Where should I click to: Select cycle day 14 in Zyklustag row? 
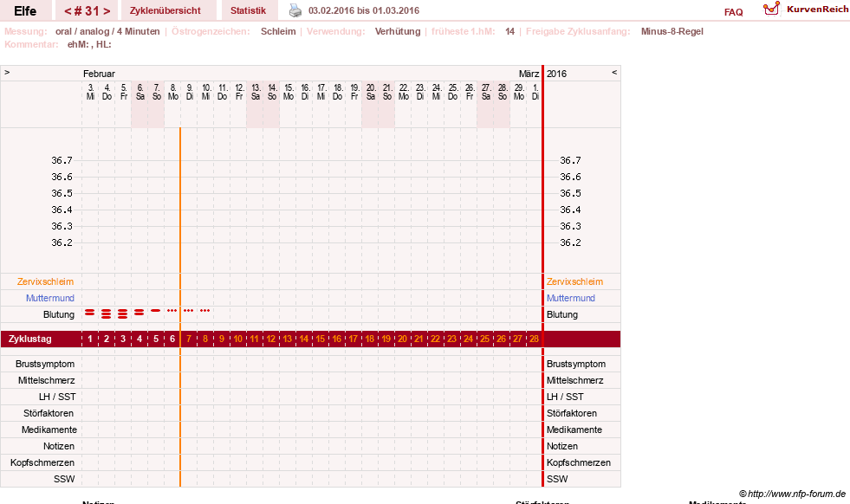pos(303,339)
